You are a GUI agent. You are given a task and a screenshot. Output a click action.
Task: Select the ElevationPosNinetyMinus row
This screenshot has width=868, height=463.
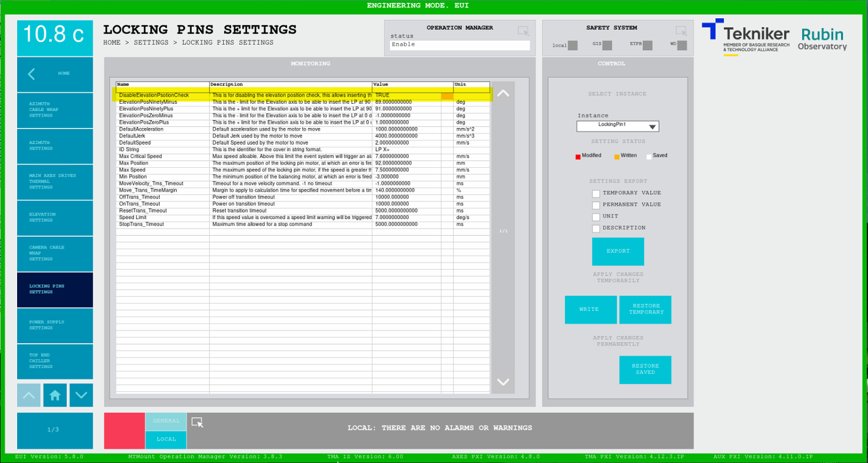(x=303, y=102)
